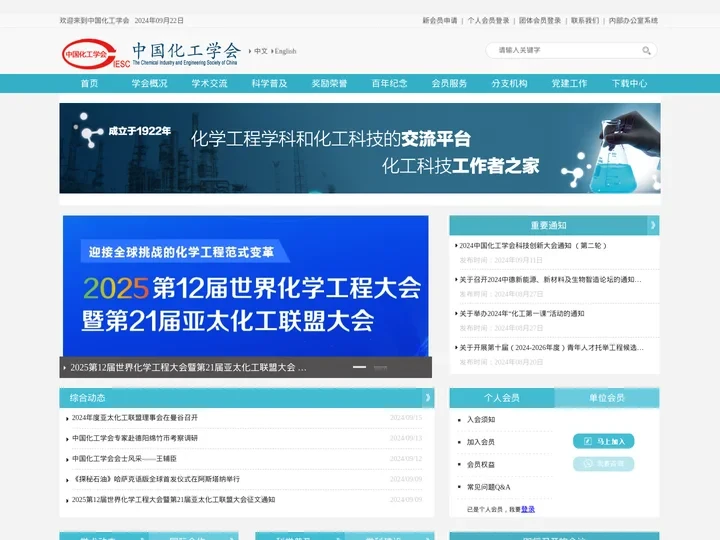Screen dimensions: 720x540
Task: Open news 2025第12届世界化学工程大会征文通知
Action: tap(173, 500)
